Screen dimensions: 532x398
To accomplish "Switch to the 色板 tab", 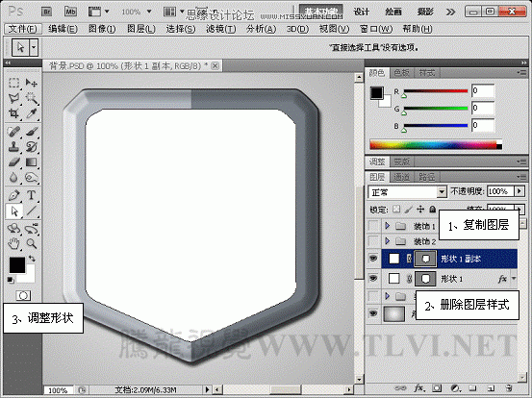I will click(x=401, y=72).
